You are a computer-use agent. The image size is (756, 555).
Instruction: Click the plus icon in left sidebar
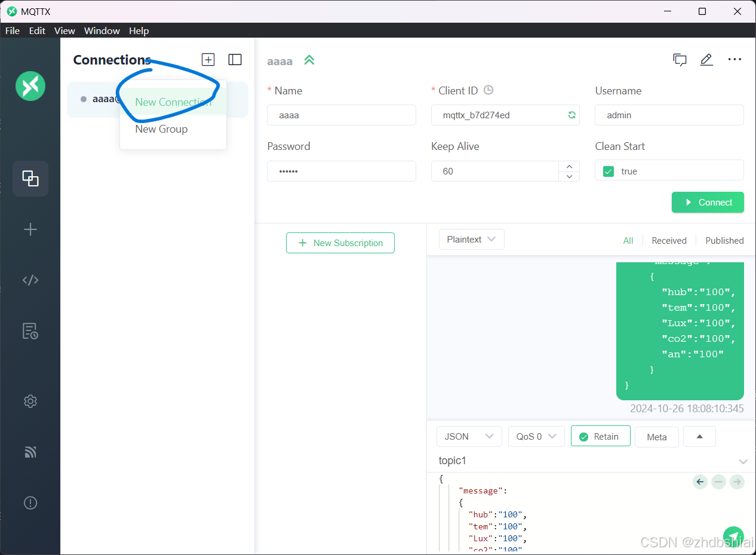point(30,229)
